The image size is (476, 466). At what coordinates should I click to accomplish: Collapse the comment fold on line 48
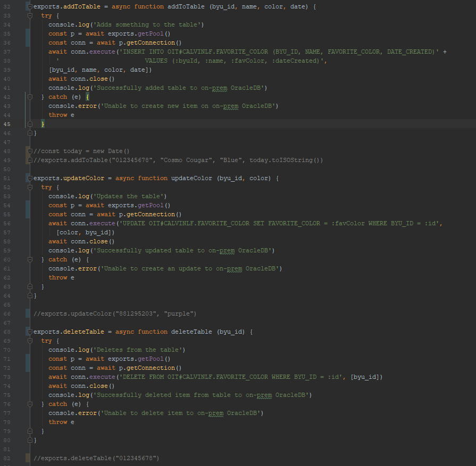(x=30, y=151)
